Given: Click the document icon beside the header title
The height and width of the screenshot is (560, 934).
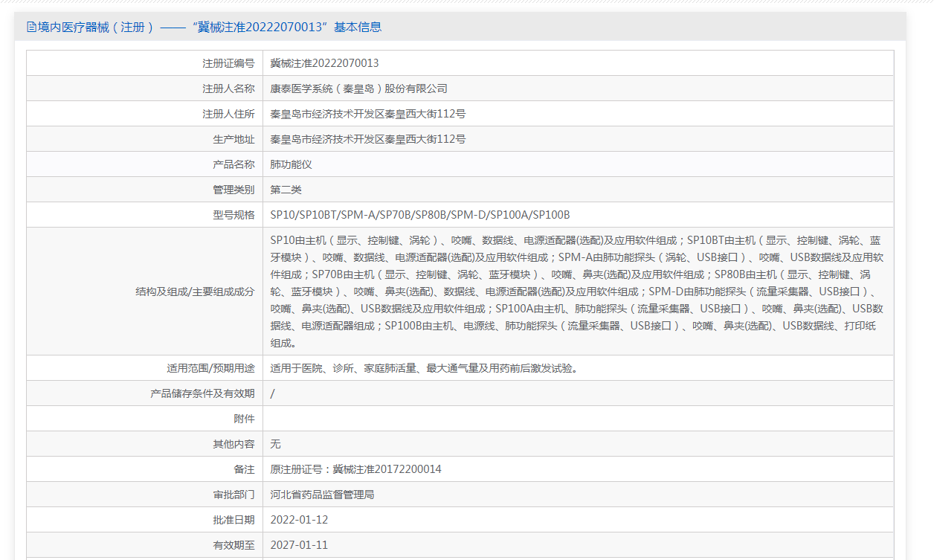Looking at the screenshot, I should 31,28.
